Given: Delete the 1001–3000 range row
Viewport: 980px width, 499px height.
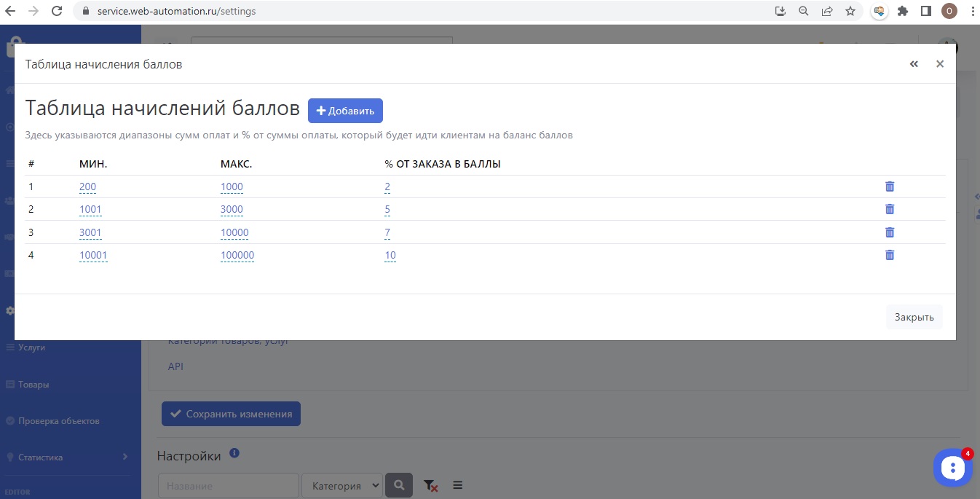Looking at the screenshot, I should click(x=889, y=209).
